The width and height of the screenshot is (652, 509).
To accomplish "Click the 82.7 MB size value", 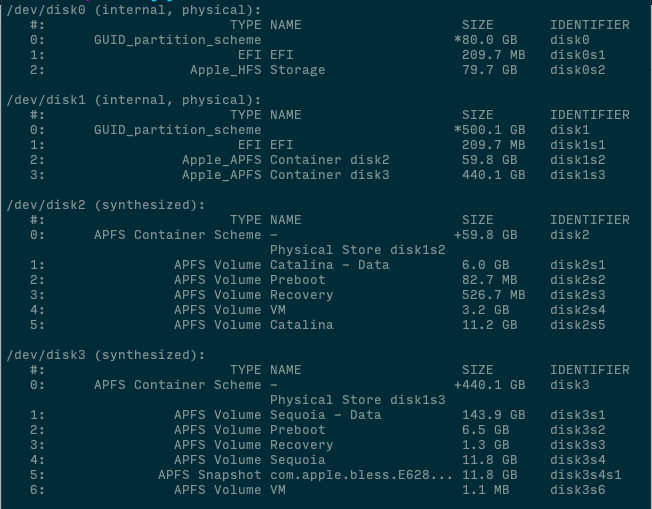I will tap(489, 280).
